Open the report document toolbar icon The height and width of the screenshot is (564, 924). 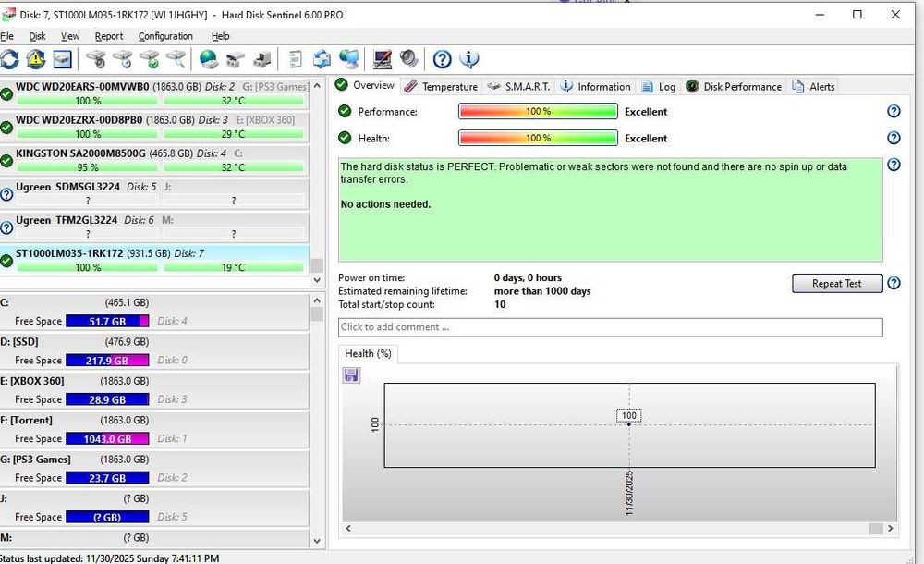pos(296,59)
